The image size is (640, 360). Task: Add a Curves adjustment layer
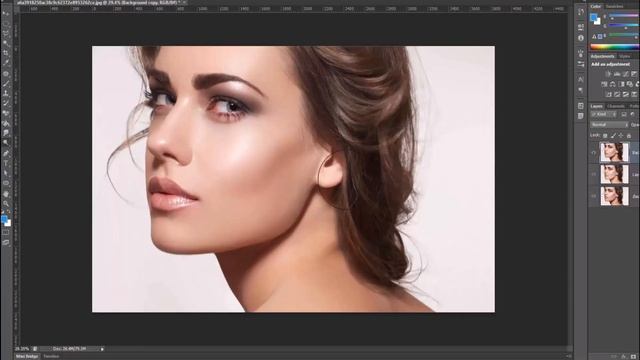[x=626, y=74]
